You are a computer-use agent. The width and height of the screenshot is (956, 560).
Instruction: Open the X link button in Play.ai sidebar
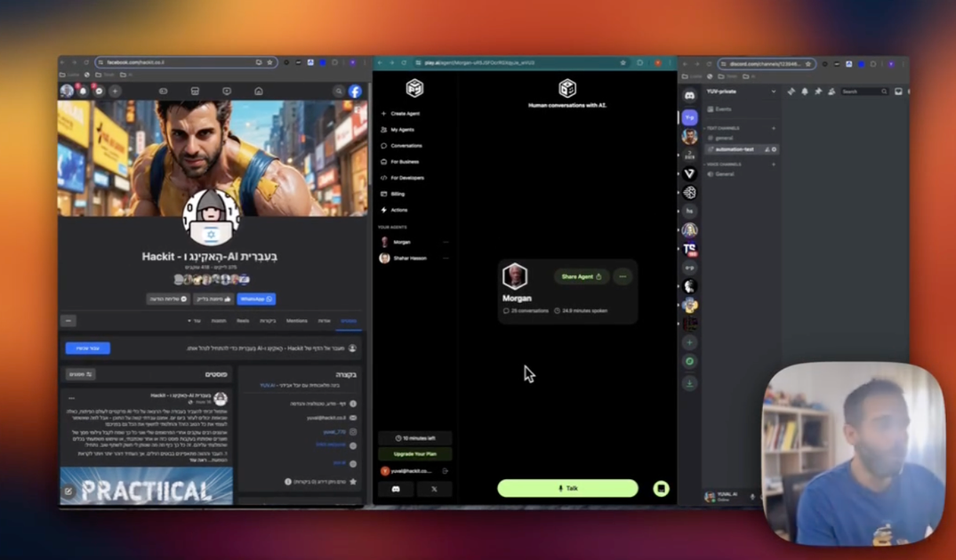(434, 489)
